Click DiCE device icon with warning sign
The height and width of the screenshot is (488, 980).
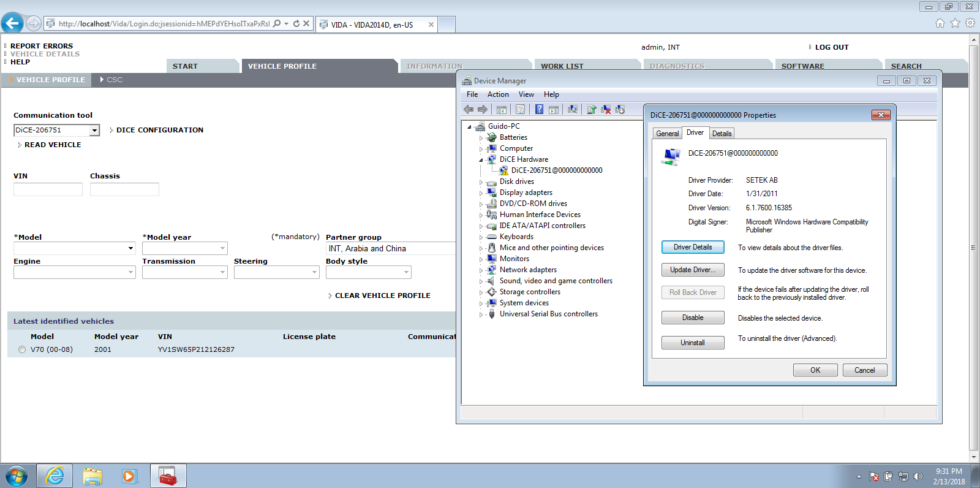pyautogui.click(x=504, y=170)
